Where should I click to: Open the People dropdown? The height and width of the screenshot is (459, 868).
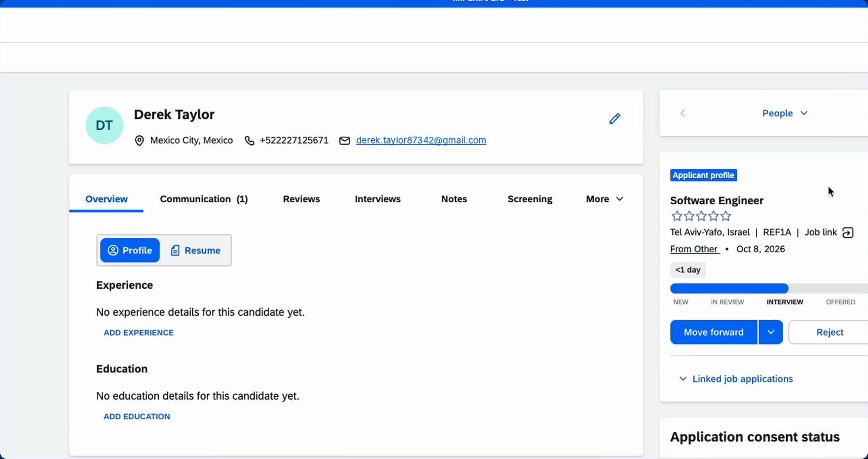[x=785, y=113]
